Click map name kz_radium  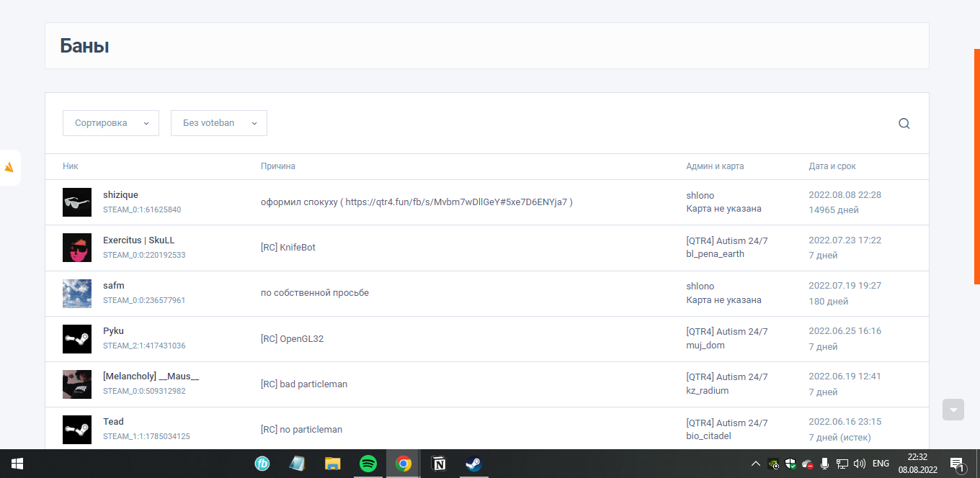tap(707, 391)
